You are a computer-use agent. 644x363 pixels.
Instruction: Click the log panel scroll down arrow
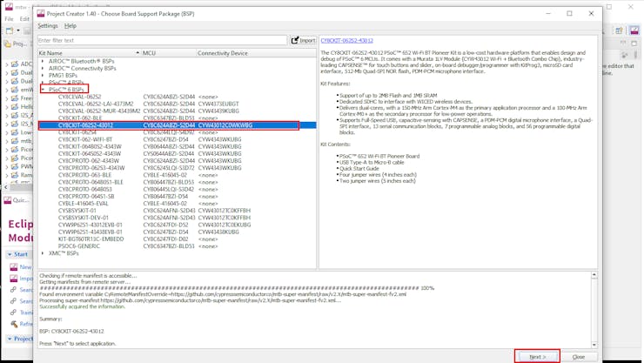point(594,345)
